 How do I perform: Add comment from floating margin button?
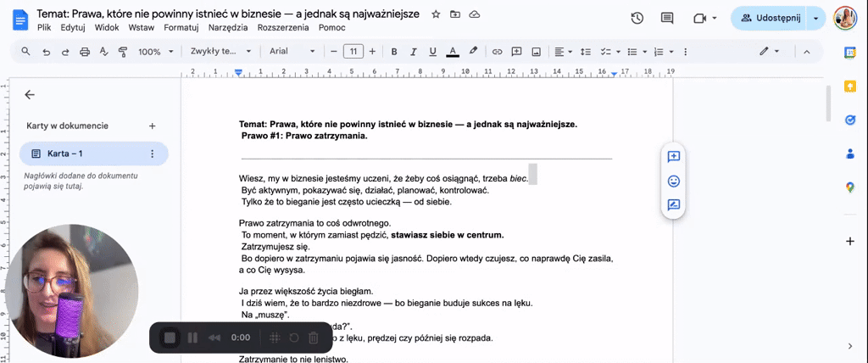674,156
